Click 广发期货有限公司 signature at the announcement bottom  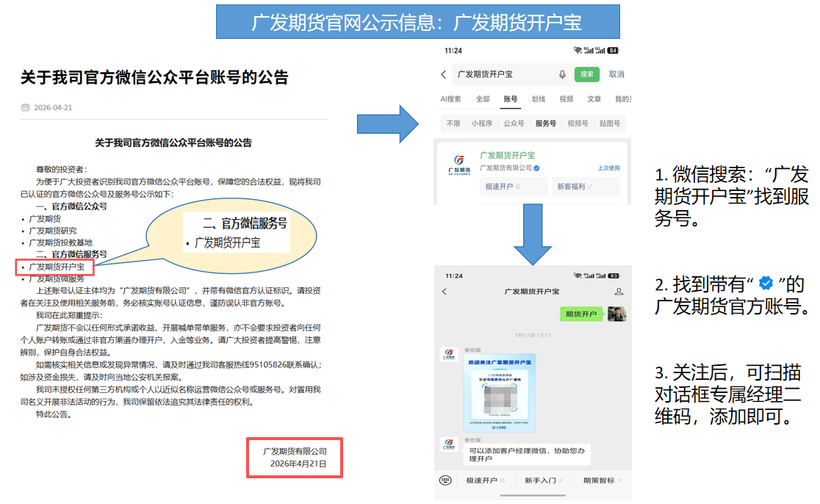[x=295, y=451]
